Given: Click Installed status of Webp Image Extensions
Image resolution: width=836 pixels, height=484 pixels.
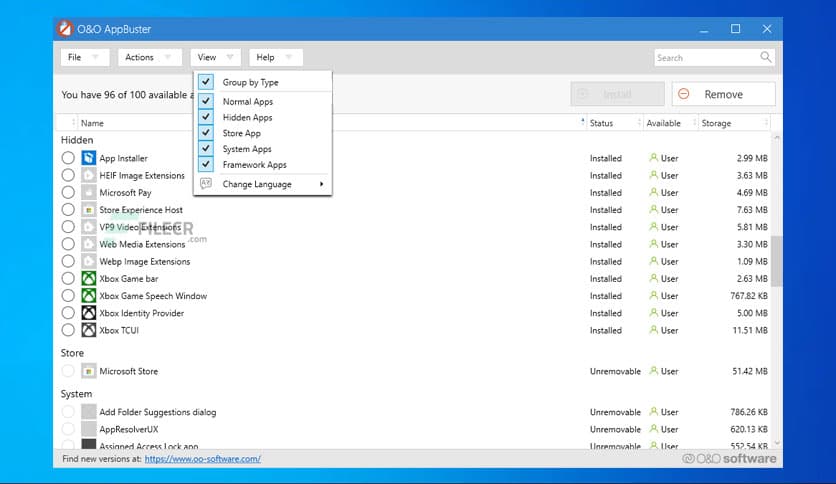Looking at the screenshot, I should click(606, 261).
